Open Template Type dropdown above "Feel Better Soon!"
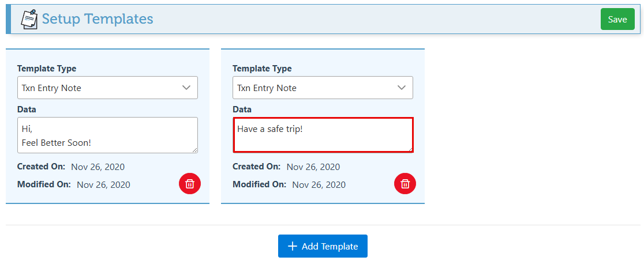644x272 pixels. [x=107, y=88]
